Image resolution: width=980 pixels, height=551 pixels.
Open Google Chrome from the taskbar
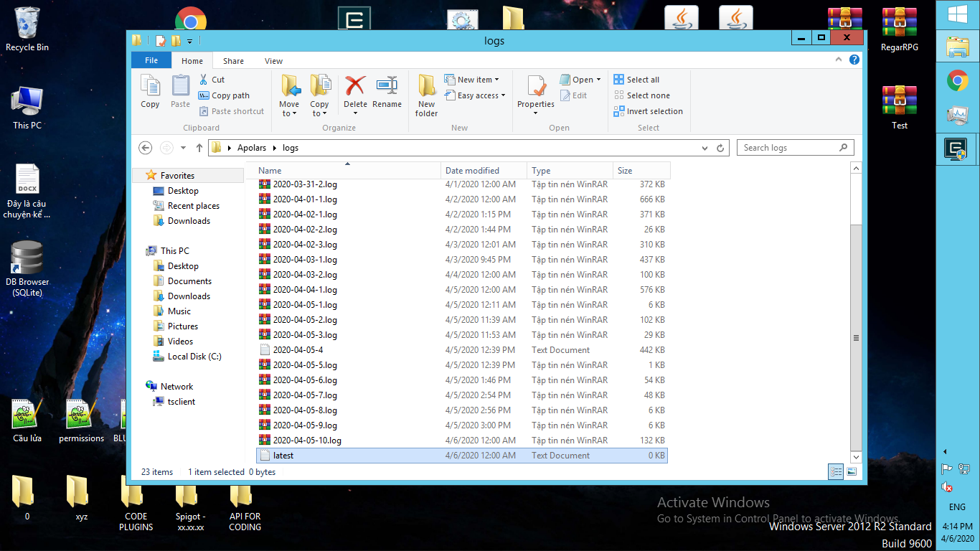(x=958, y=81)
